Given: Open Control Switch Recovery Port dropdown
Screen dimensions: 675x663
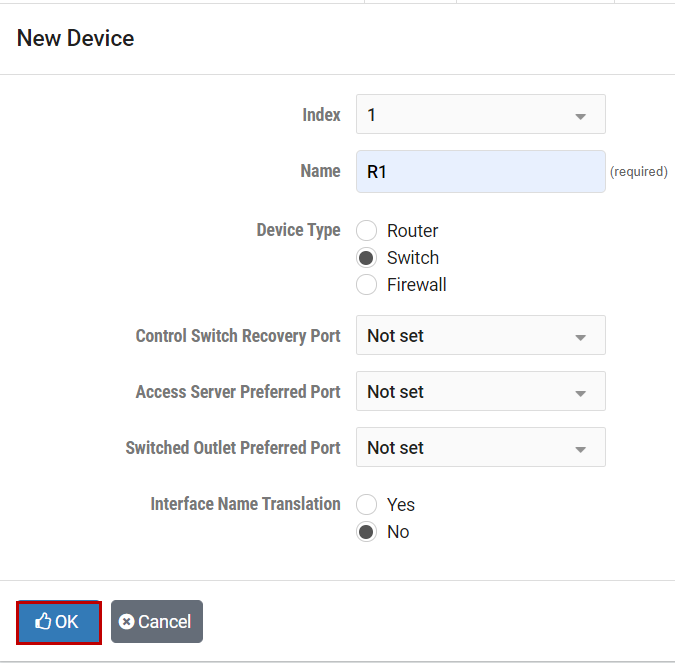Looking at the screenshot, I should (480, 336).
